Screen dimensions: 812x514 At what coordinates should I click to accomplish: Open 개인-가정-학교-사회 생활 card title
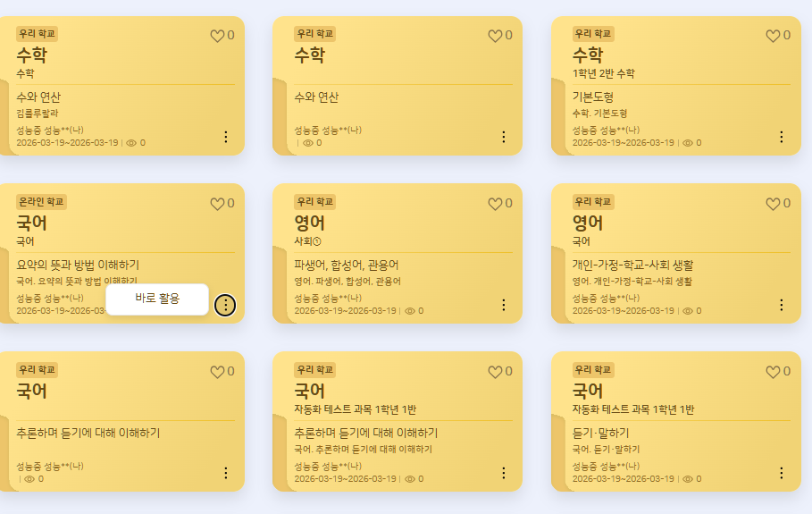632,265
